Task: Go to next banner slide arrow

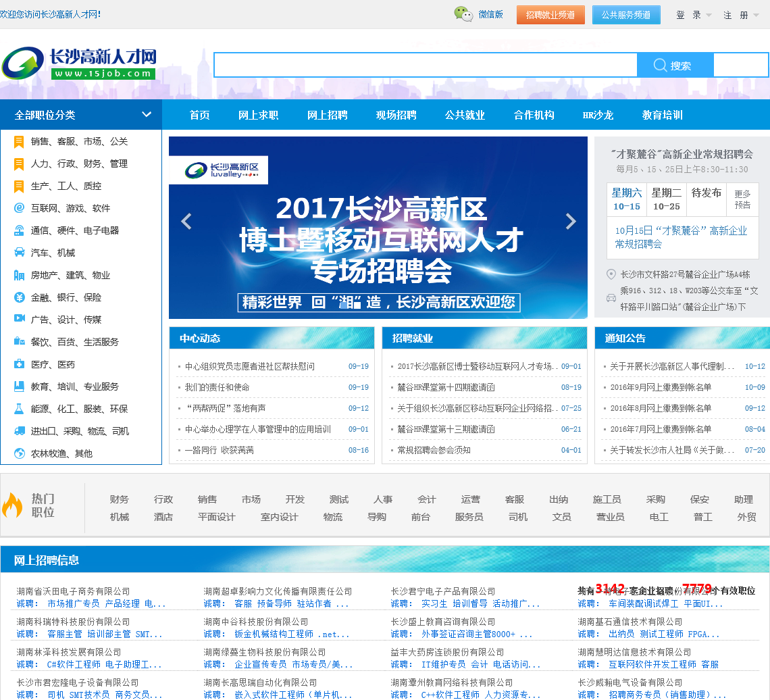Action: pos(571,222)
